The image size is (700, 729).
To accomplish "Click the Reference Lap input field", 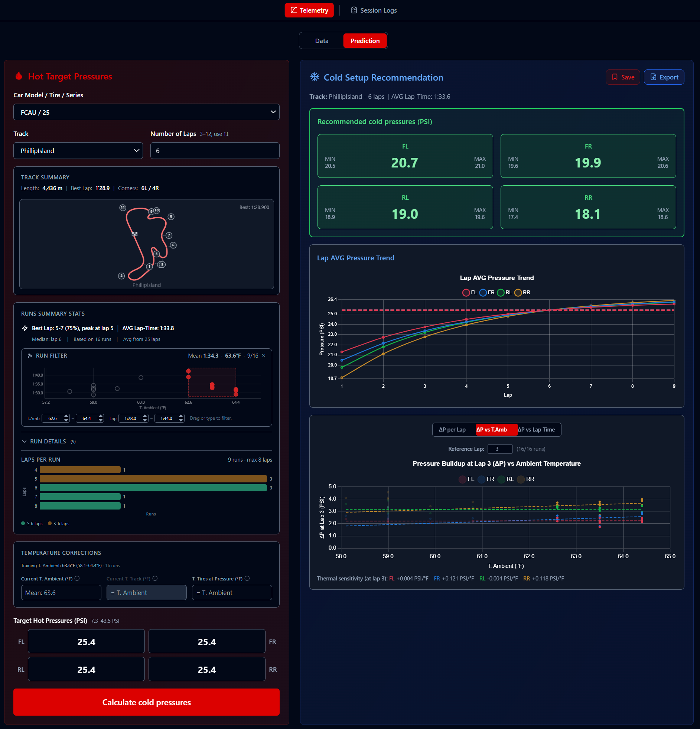I will [500, 449].
